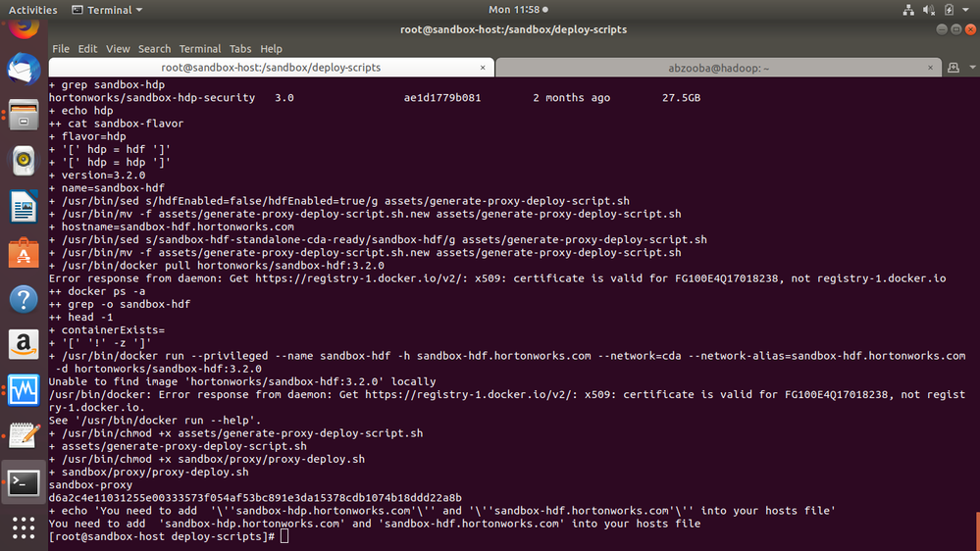Screen dimensions: 980x551
Task: Open Ubuntu Software from the dock
Action: click(x=24, y=253)
